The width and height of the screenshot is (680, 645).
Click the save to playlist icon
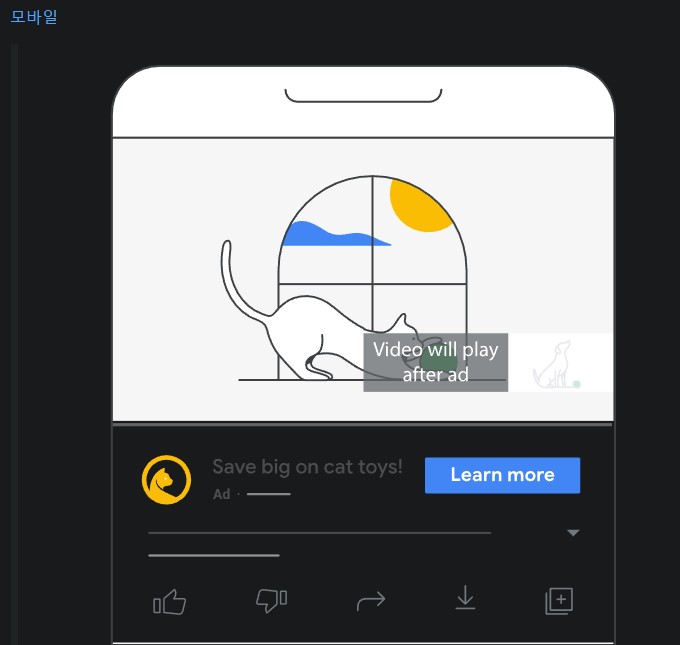pyautogui.click(x=559, y=601)
